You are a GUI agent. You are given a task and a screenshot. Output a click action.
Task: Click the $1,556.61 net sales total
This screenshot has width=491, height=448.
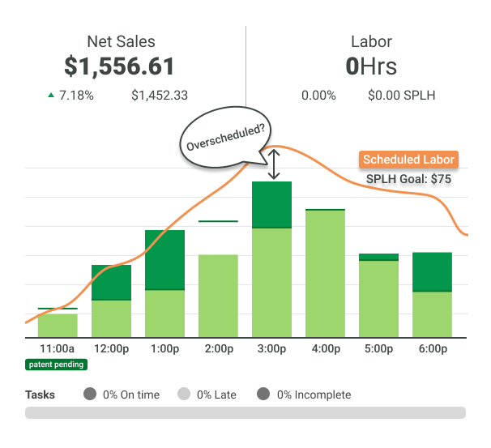[120, 66]
